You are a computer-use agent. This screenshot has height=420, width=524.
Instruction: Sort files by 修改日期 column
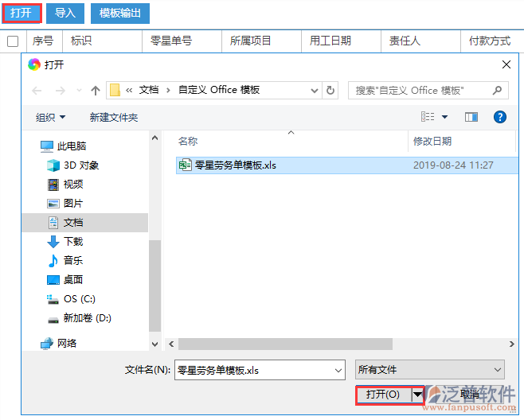tap(432, 142)
